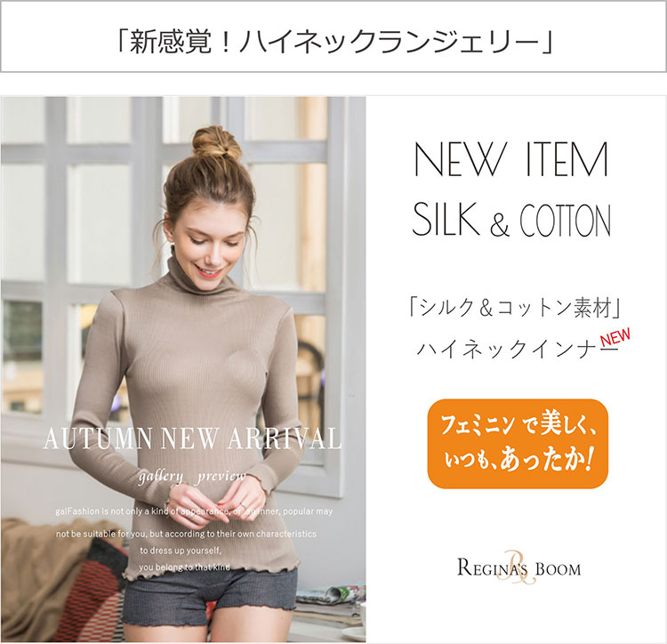The image size is (667, 644).
Task: Click the 'you belong to that kind' line
Action: (x=184, y=567)
